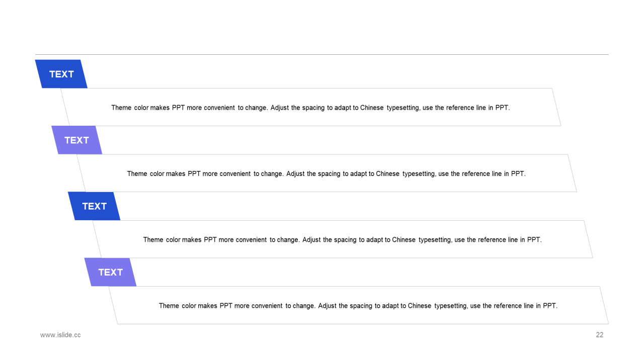The width and height of the screenshot is (644, 362).
Task: Click word "Theme" in the third paragraph
Action: coord(153,240)
